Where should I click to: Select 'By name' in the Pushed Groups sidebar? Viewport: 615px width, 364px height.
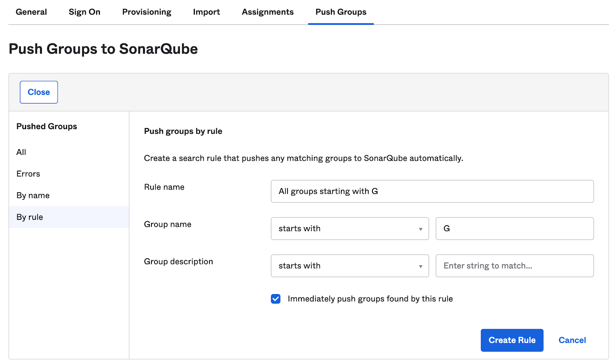tap(33, 195)
